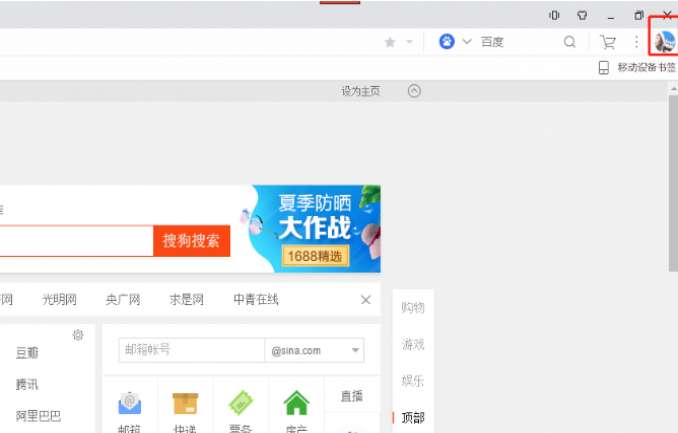Select 购物 in side navigation
The height and width of the screenshot is (433, 678).
(413, 308)
